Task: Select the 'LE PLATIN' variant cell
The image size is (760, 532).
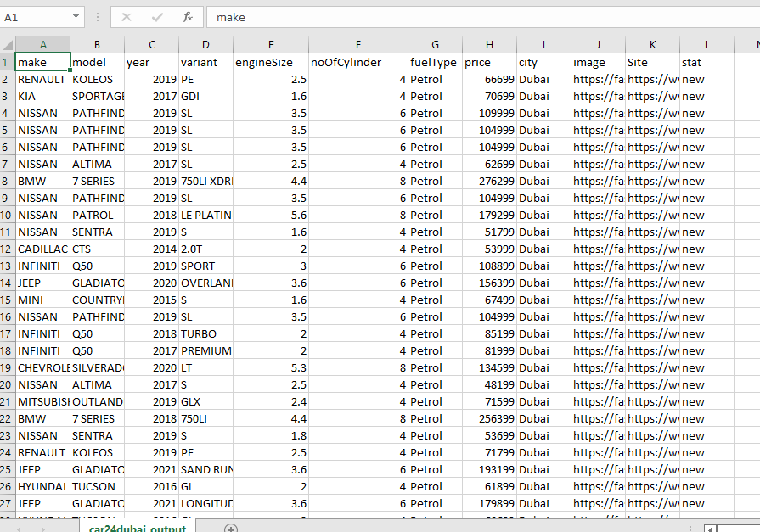Action: tap(206, 216)
